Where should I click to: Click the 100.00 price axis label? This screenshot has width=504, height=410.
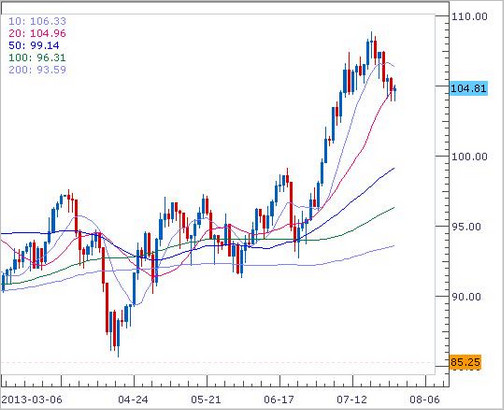click(x=469, y=156)
